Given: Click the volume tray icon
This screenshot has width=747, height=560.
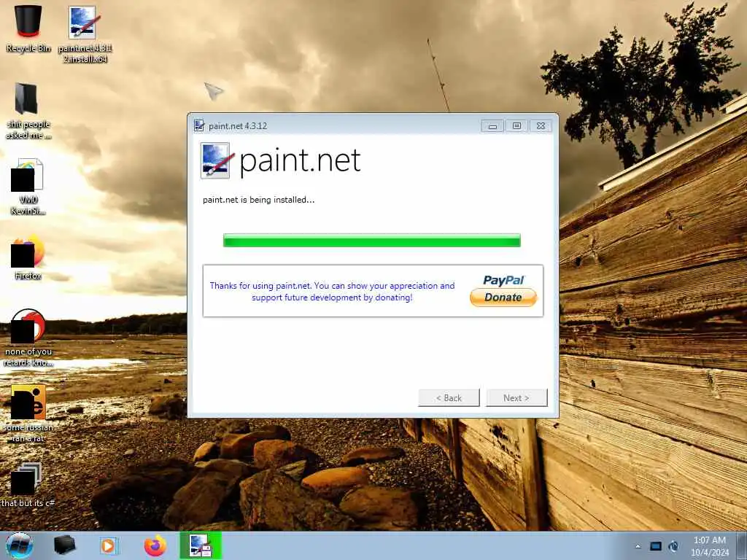Looking at the screenshot, I should point(673,546).
